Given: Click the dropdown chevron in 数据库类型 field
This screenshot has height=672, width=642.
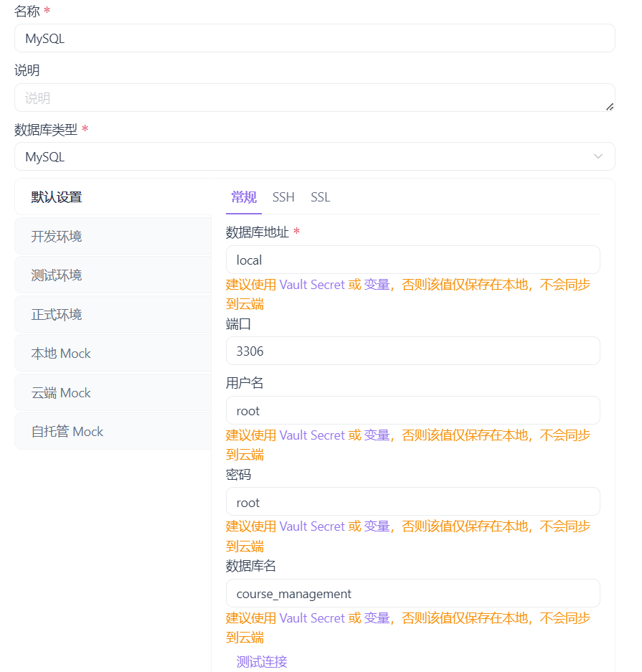Looking at the screenshot, I should 598,157.
